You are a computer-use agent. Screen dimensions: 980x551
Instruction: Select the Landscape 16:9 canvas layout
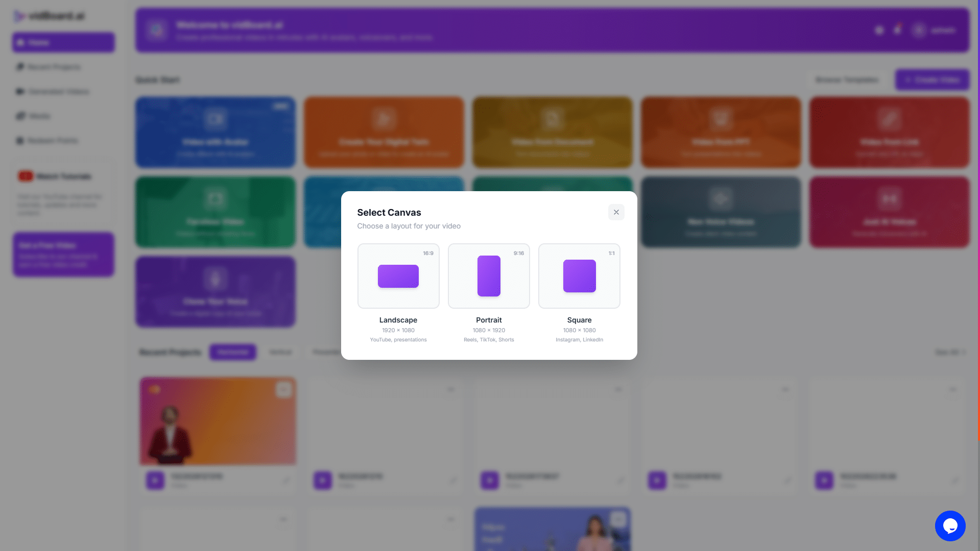pyautogui.click(x=398, y=276)
